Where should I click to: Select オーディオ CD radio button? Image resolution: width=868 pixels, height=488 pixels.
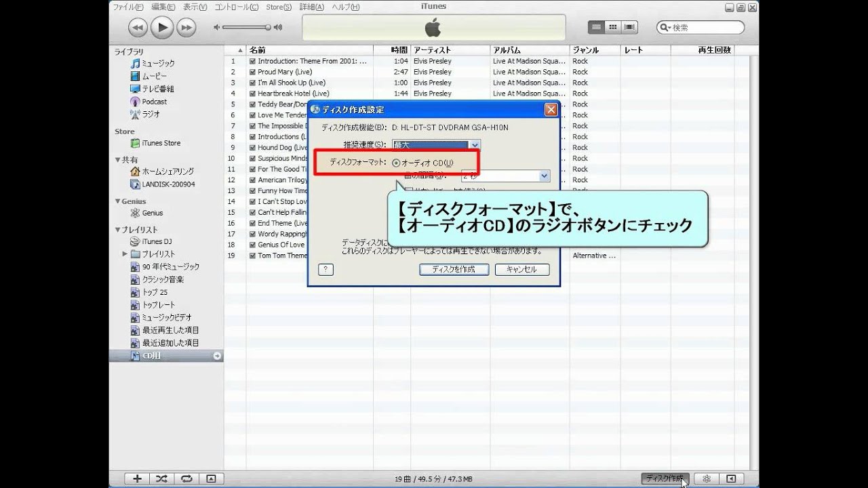[x=396, y=163]
